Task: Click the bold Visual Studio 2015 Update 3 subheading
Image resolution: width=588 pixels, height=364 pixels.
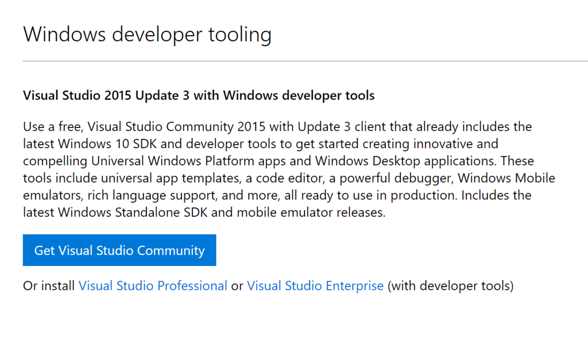Action: (x=199, y=95)
